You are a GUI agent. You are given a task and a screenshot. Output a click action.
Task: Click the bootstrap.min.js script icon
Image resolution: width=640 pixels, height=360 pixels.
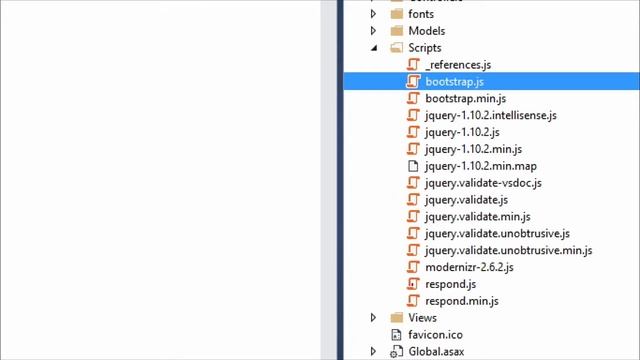pos(413,98)
